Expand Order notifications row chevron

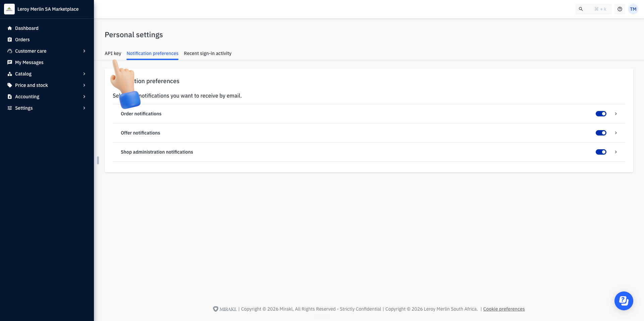pyautogui.click(x=616, y=114)
